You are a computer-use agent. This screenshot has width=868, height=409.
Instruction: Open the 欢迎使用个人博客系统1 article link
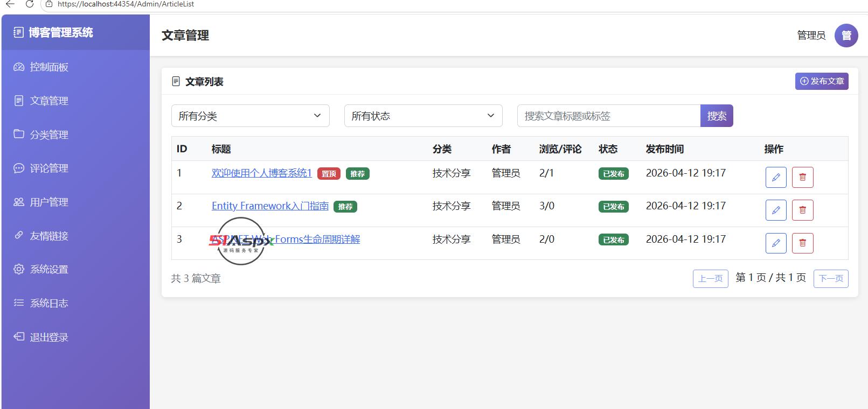click(261, 173)
